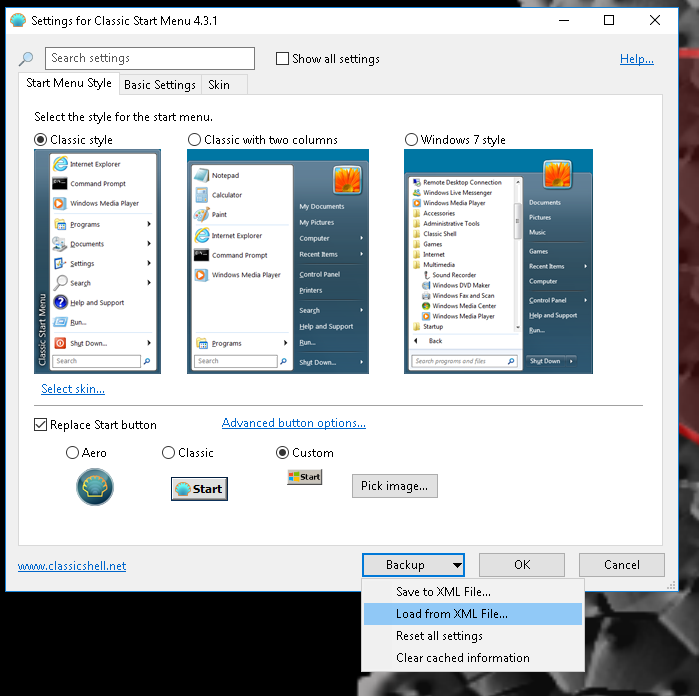Click in the Search settings field
The width and height of the screenshot is (699, 696).
pos(150,58)
